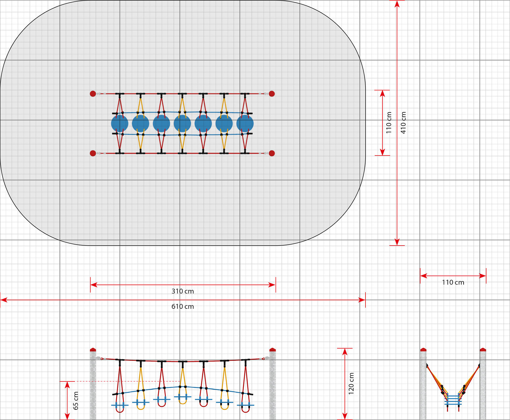
Task: Select the vertical 410 cm dimension text
Action: (x=403, y=122)
